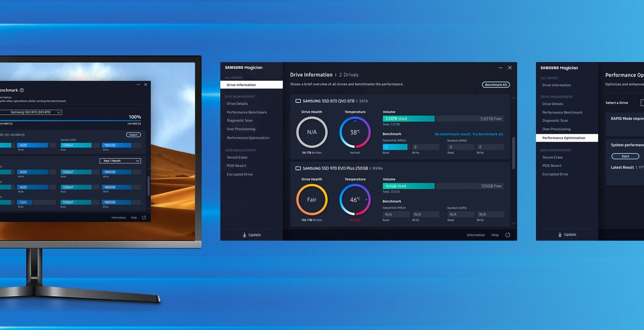Open PSID Revert in the center window sidebar
Image resolution: width=644 pixels, height=330 pixels.
tap(236, 165)
